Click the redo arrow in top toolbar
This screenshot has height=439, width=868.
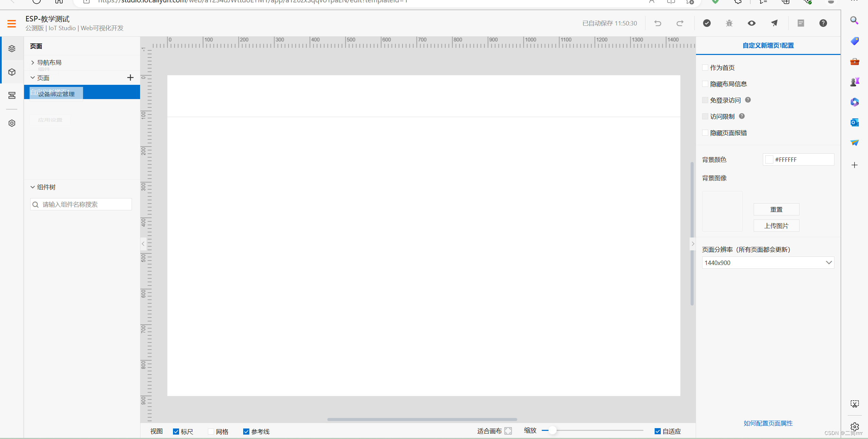point(680,23)
